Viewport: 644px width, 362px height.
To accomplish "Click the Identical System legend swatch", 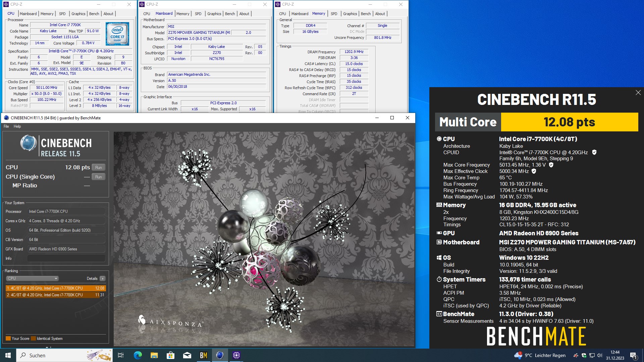I will point(33,339).
